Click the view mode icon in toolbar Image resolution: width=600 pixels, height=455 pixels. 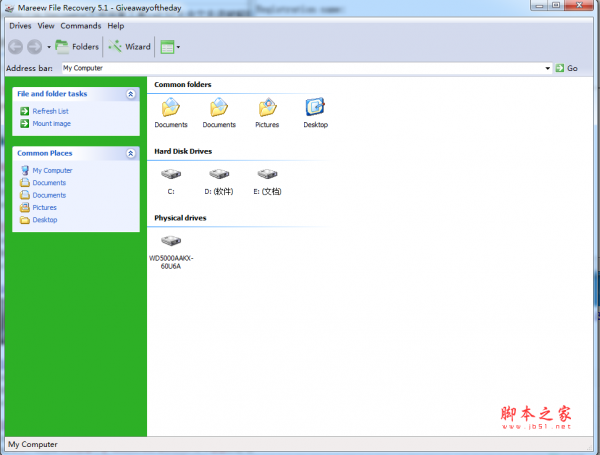167,47
